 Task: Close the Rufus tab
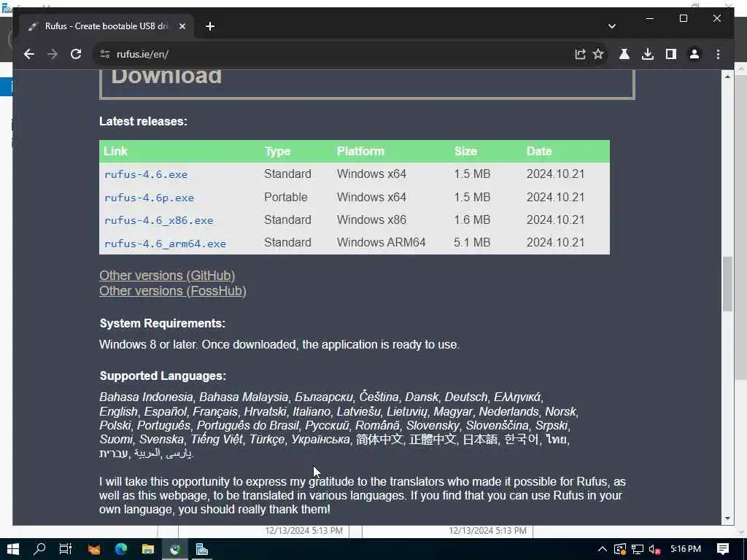point(182,26)
